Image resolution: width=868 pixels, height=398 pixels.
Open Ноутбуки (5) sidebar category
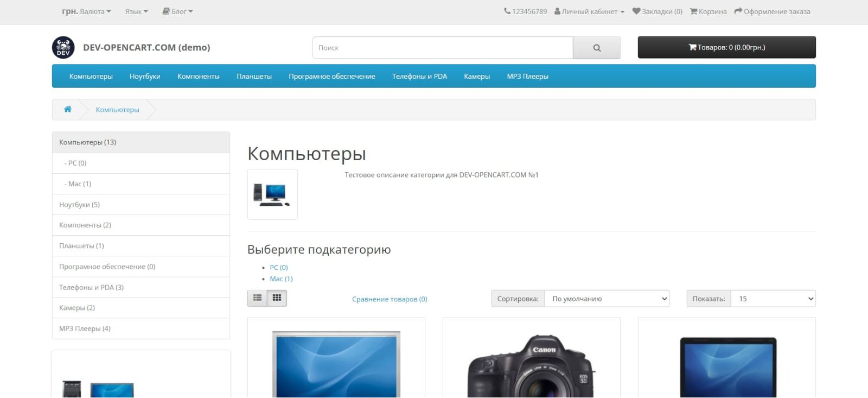tap(141, 204)
